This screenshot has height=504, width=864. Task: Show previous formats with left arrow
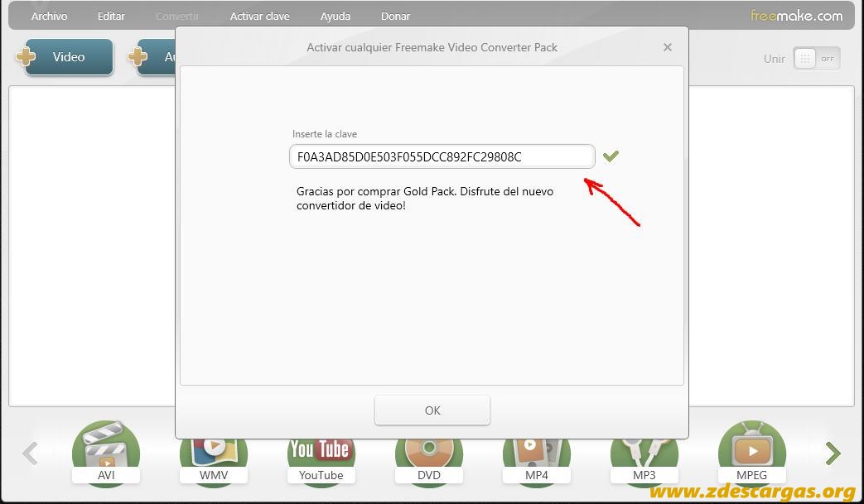(31, 454)
